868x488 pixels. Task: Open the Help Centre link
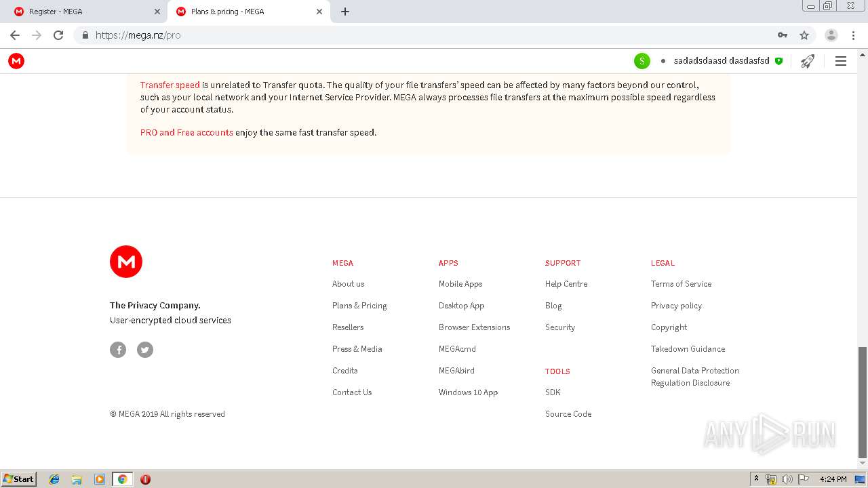pyautogui.click(x=566, y=284)
